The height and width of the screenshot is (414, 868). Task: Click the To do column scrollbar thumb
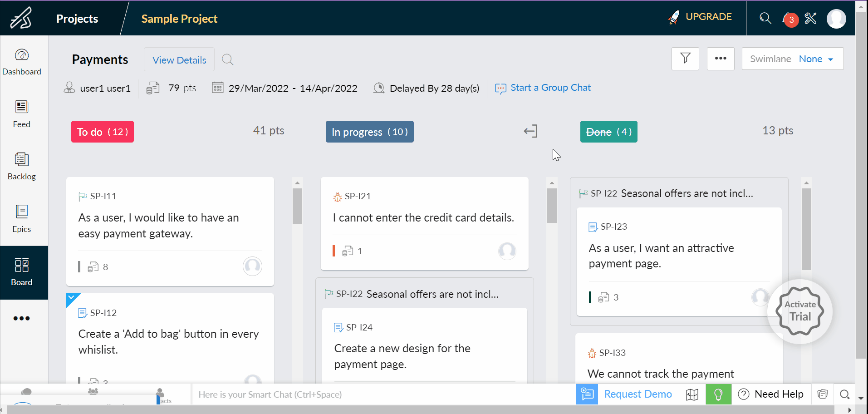[x=297, y=206]
